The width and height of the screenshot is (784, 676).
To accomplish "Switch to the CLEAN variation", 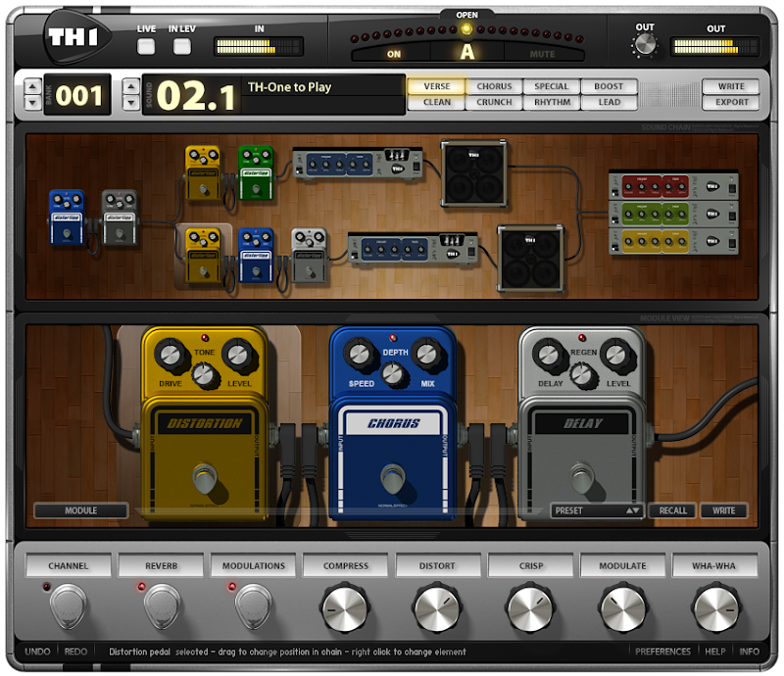I will [x=436, y=102].
